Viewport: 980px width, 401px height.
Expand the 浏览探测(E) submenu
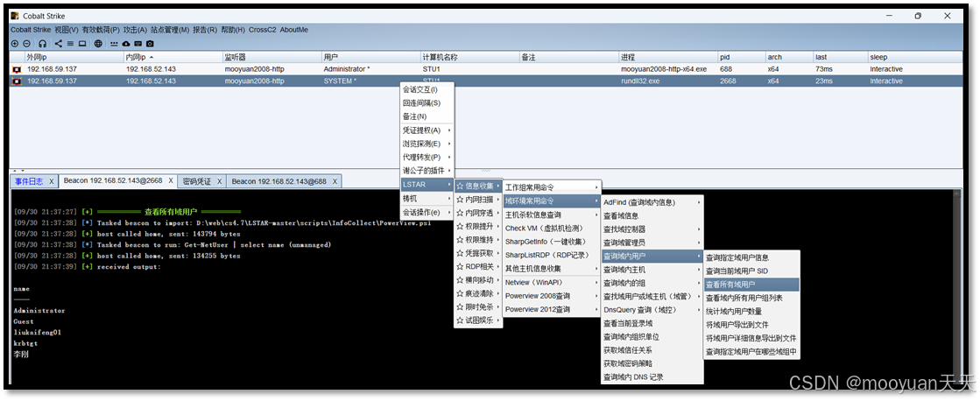[x=427, y=144]
